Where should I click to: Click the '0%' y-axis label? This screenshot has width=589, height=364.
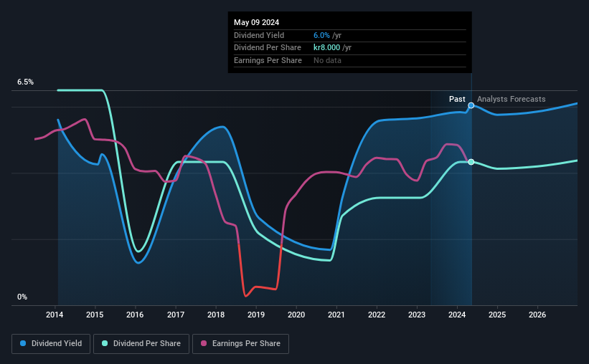(x=22, y=297)
